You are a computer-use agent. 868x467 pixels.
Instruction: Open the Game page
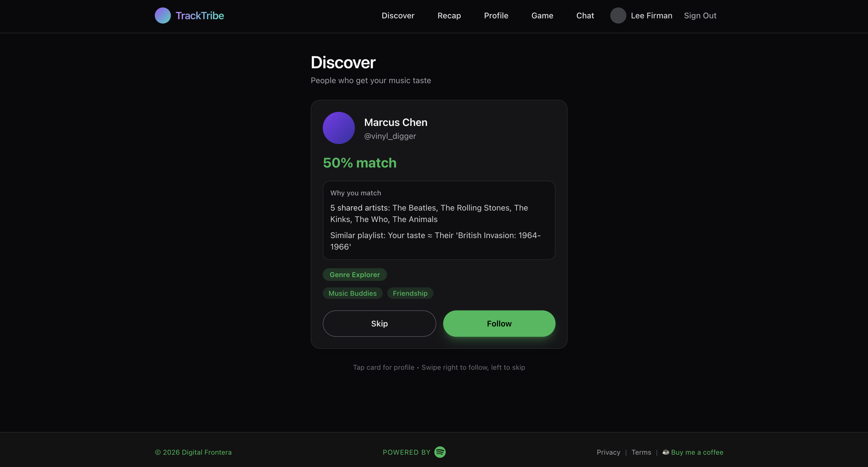(542, 15)
